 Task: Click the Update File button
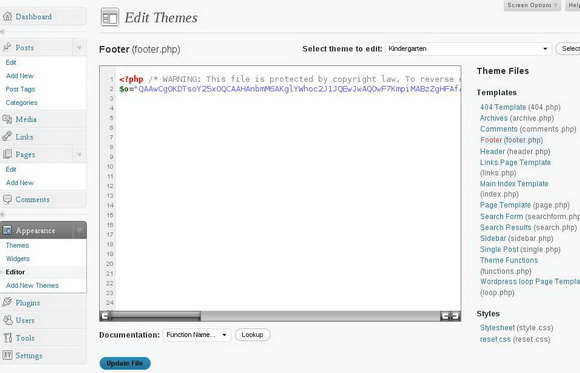pyautogui.click(x=125, y=363)
